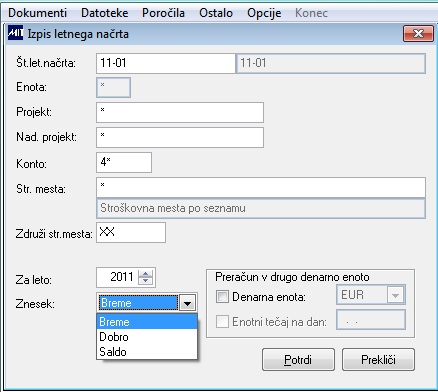This screenshot has height=392, width=438.
Task: Select Dobro from the Znesek dropdown list
Action: tap(147, 337)
